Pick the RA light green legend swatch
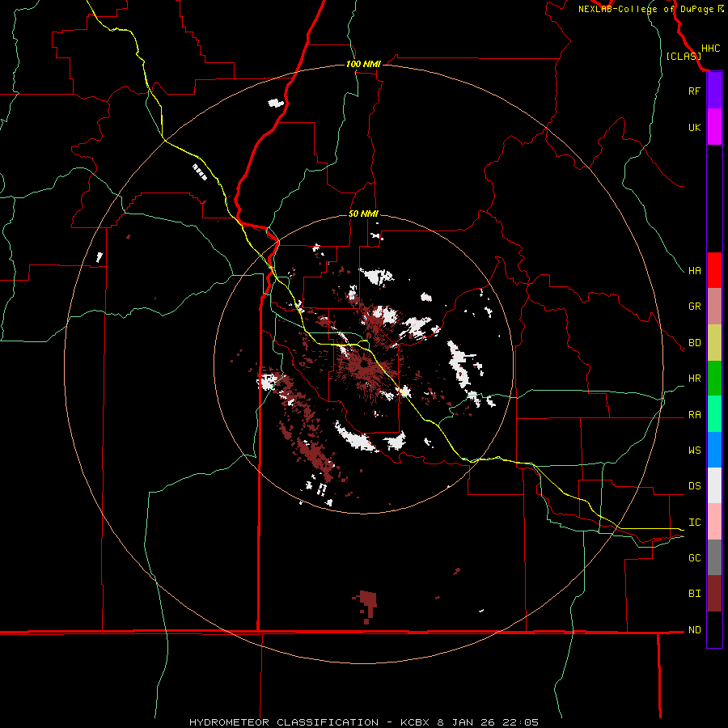This screenshot has height=728, width=728. point(714,414)
